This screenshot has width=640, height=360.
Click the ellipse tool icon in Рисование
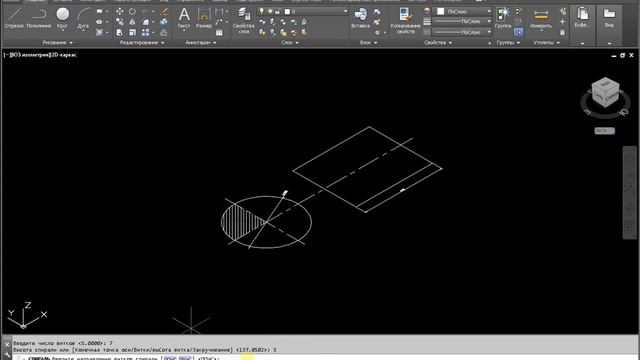pyautogui.click(x=100, y=22)
